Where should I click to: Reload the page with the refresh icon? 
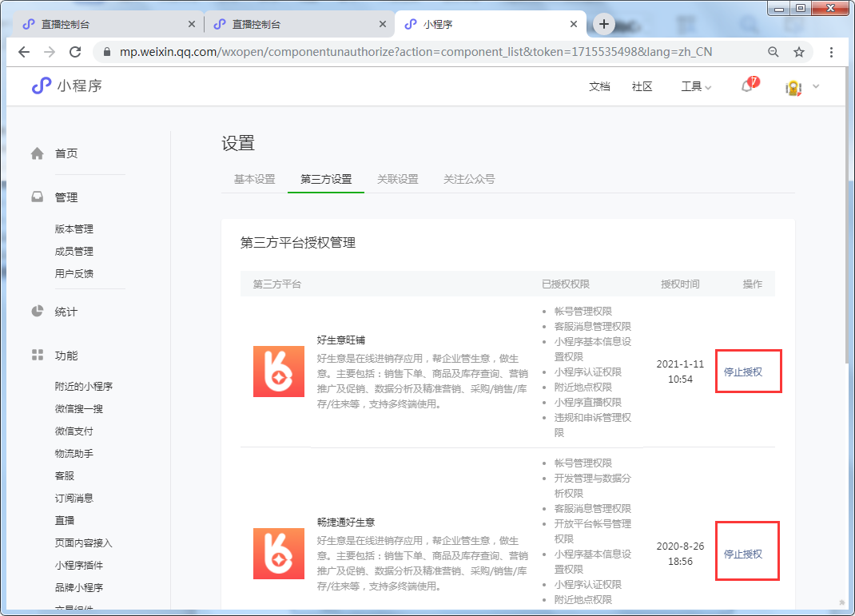75,52
